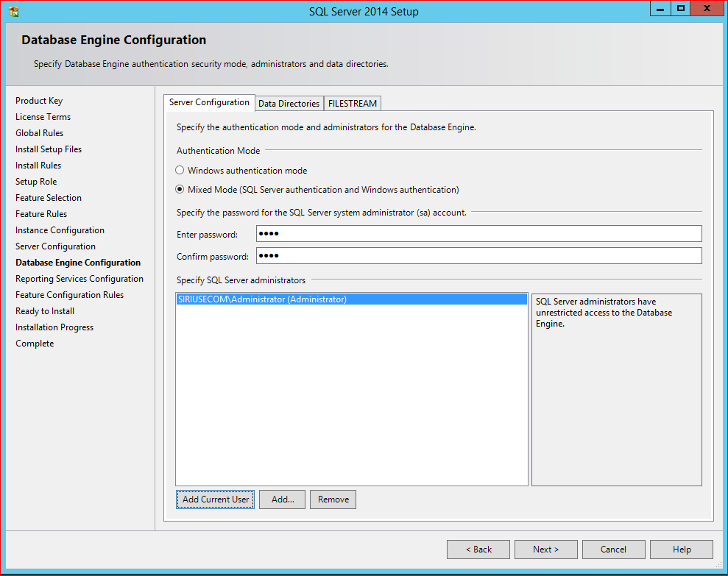Viewport: 728px width, 576px height.
Task: Maximize the setup window
Action: (x=681, y=9)
